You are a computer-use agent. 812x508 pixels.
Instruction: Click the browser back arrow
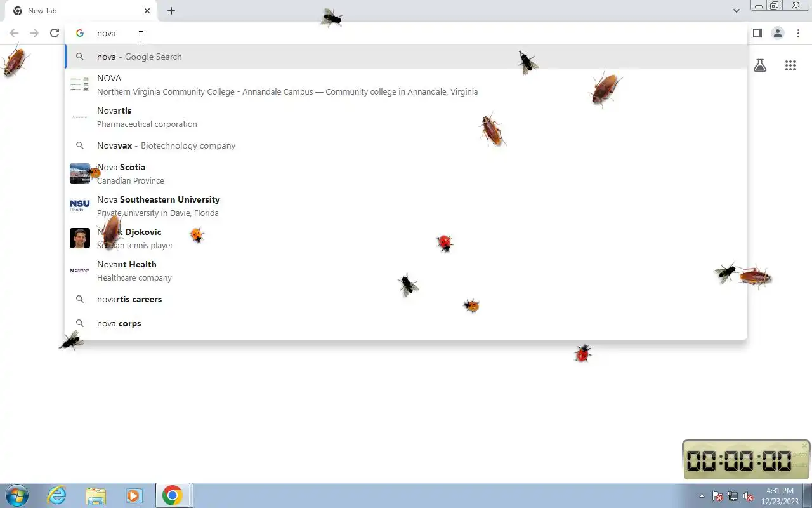(14, 33)
